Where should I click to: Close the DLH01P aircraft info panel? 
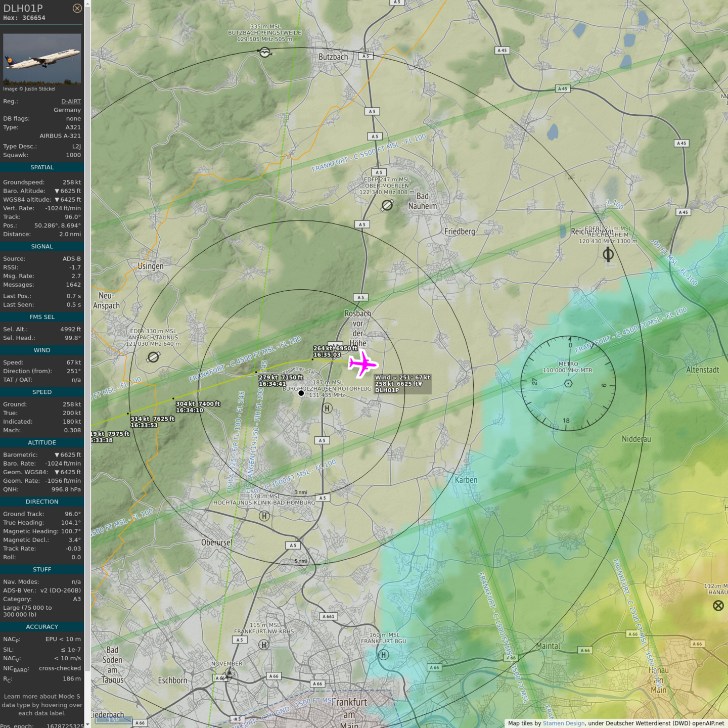tap(77, 8)
